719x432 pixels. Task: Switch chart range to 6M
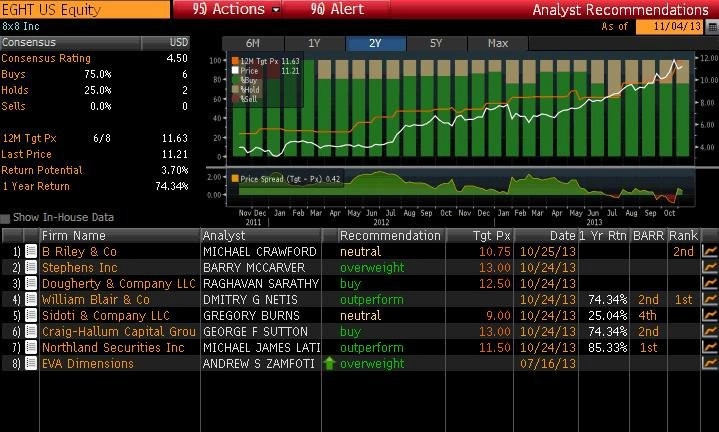pos(253,44)
